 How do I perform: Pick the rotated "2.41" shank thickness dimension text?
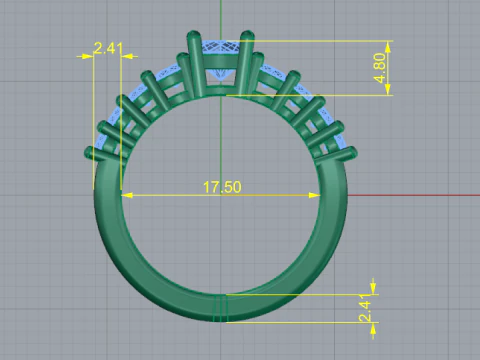(x=365, y=308)
